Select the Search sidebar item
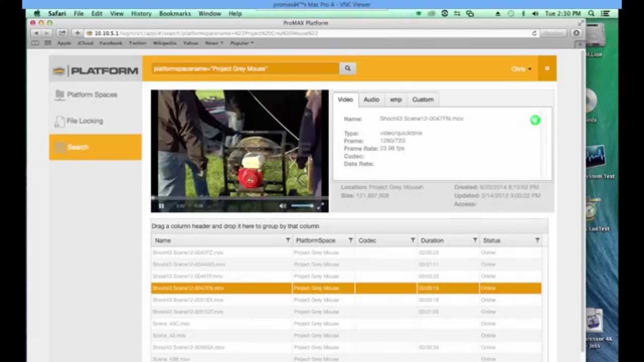This screenshot has height=362, width=644. pyautogui.click(x=95, y=147)
